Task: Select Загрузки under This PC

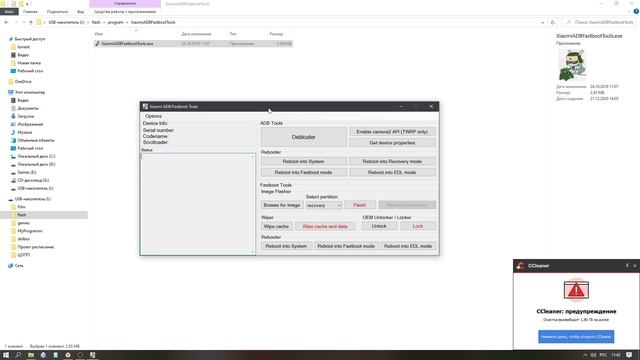Action: pos(26,116)
